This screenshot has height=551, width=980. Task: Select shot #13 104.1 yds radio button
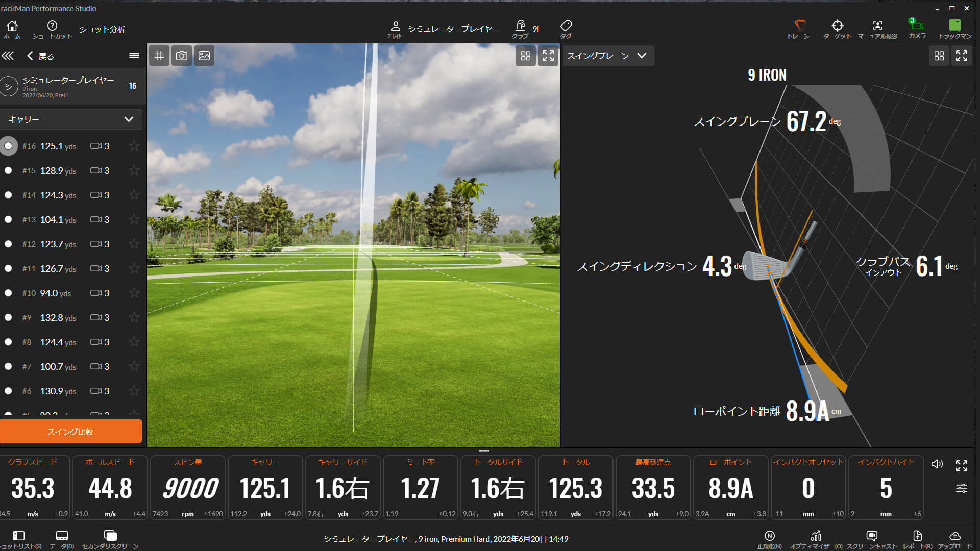pyautogui.click(x=8, y=220)
